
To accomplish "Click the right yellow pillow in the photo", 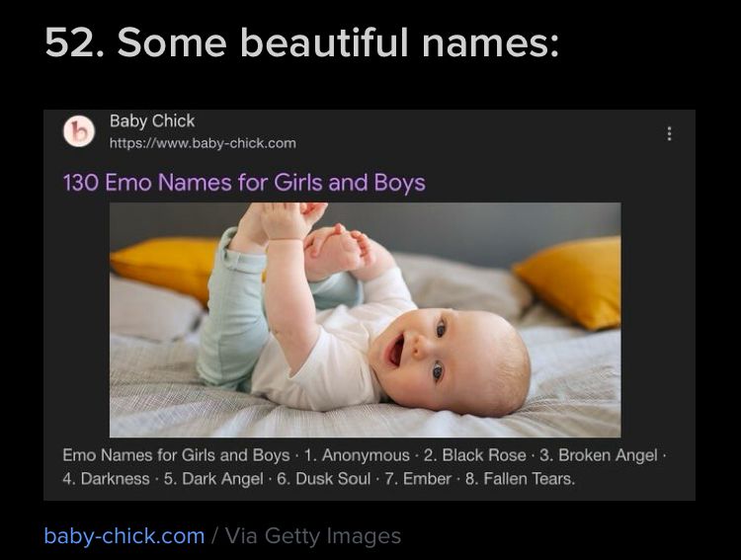I will click(572, 280).
